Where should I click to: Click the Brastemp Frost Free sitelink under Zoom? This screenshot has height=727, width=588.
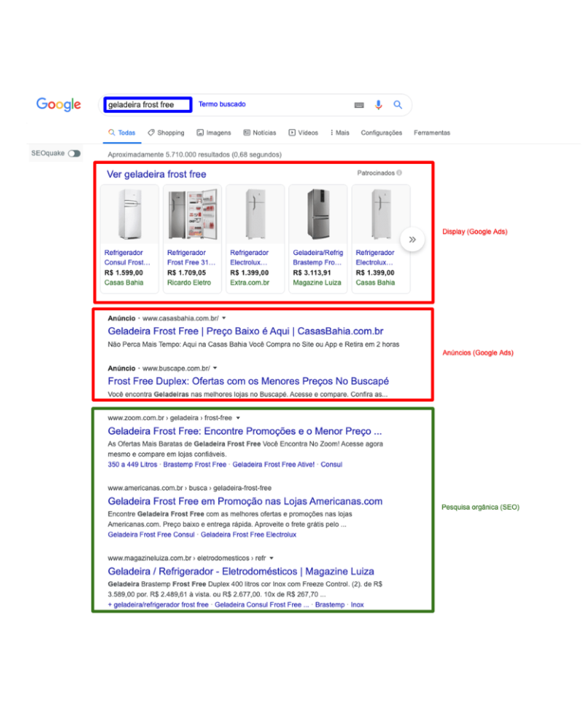coord(195,465)
